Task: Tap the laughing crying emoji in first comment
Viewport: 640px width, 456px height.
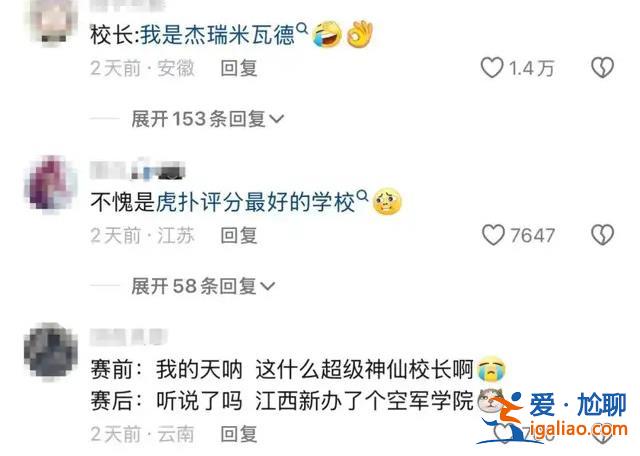Action: [x=327, y=34]
